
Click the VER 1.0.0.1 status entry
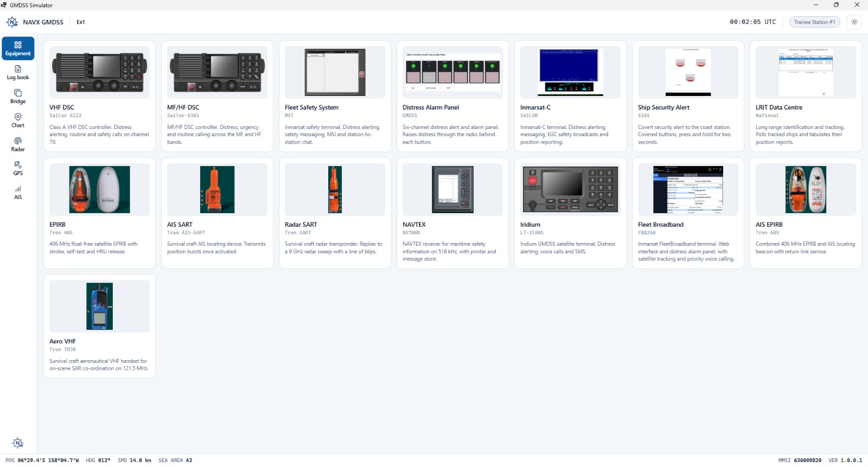845,460
